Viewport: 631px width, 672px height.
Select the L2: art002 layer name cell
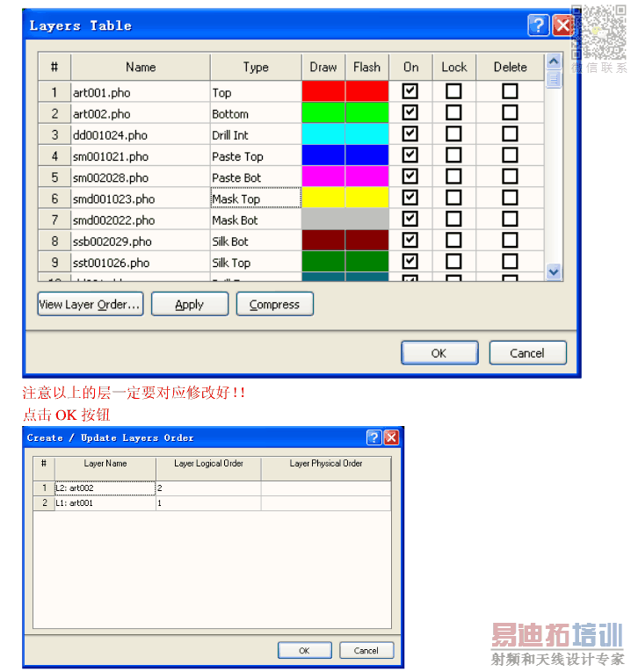(105, 488)
